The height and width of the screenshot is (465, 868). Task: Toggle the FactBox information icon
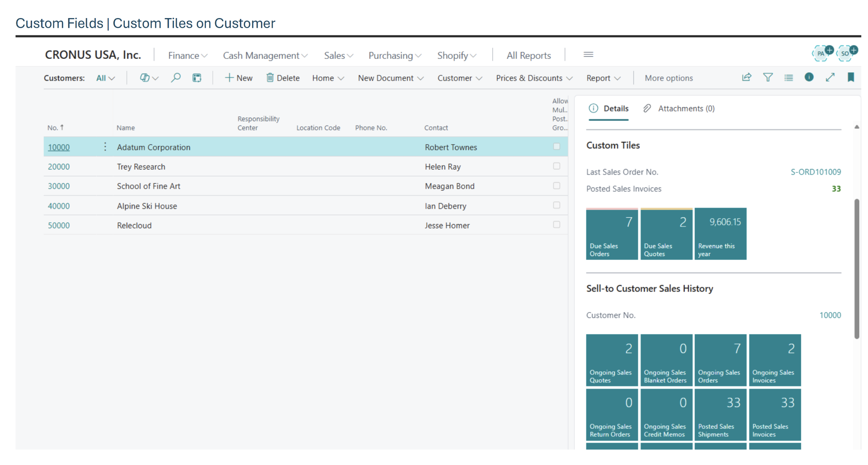(x=809, y=77)
